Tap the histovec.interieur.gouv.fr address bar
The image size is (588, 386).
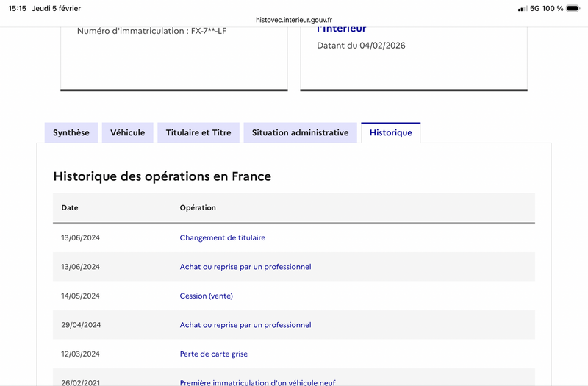click(294, 20)
